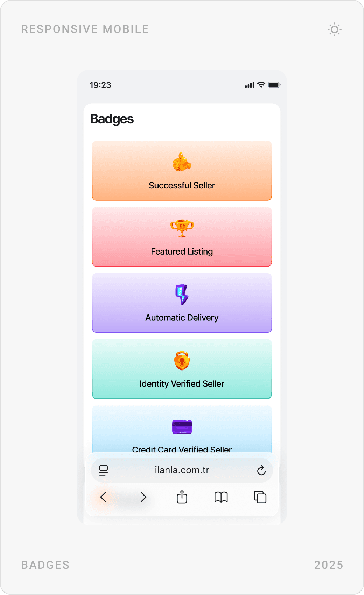This screenshot has height=595, width=364.
Task: Select the lightning bolt Automatic Delivery icon
Action: [x=181, y=294]
